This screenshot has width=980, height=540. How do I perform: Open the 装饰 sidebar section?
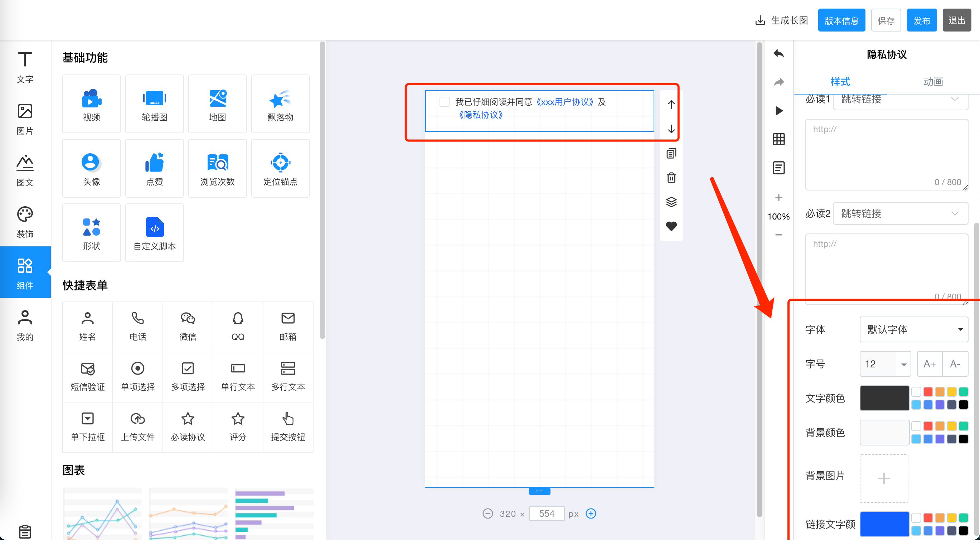point(25,222)
